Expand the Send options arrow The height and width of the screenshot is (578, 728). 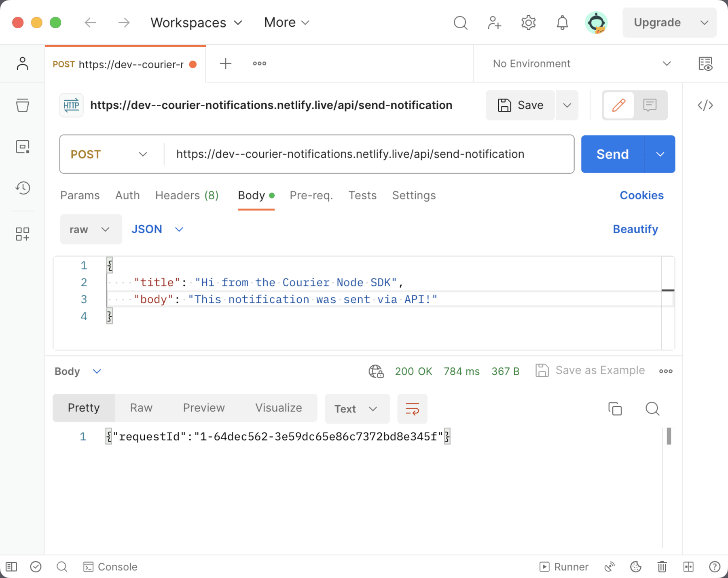(660, 154)
